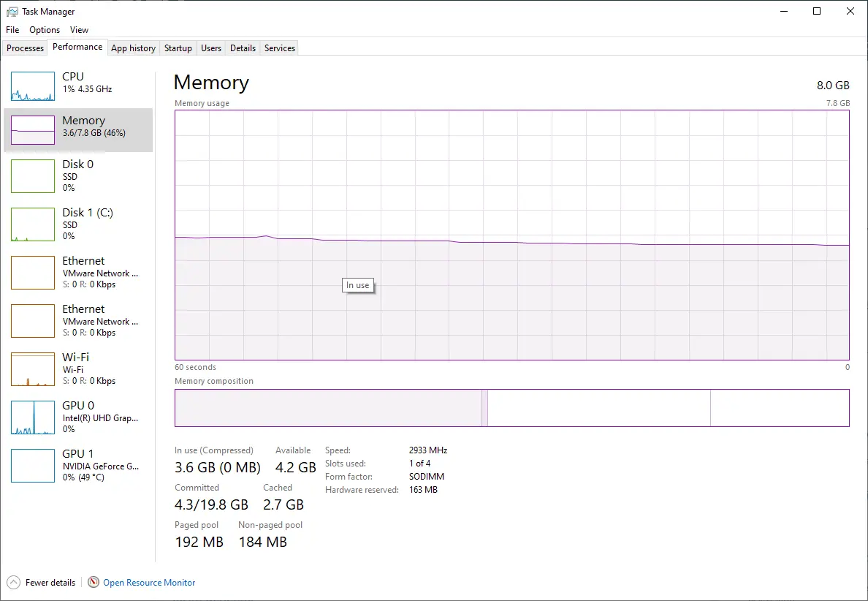This screenshot has height=601, width=868.
Task: Click the Memory composition label
Action: 214,381
